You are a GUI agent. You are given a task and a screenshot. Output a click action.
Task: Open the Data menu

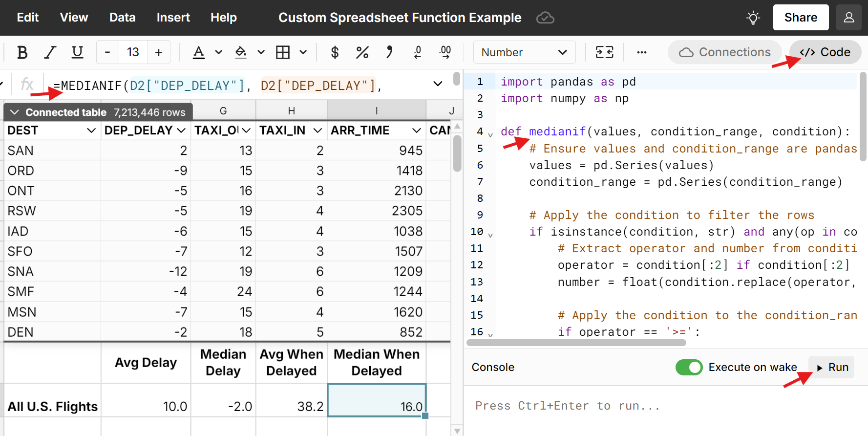point(122,18)
